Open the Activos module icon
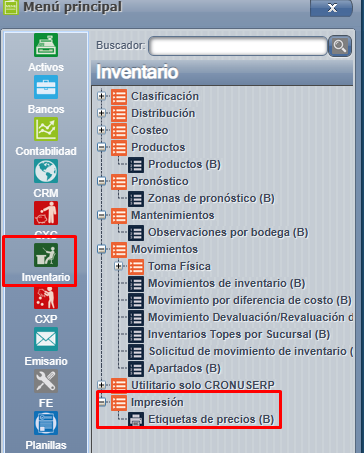 [x=46, y=45]
